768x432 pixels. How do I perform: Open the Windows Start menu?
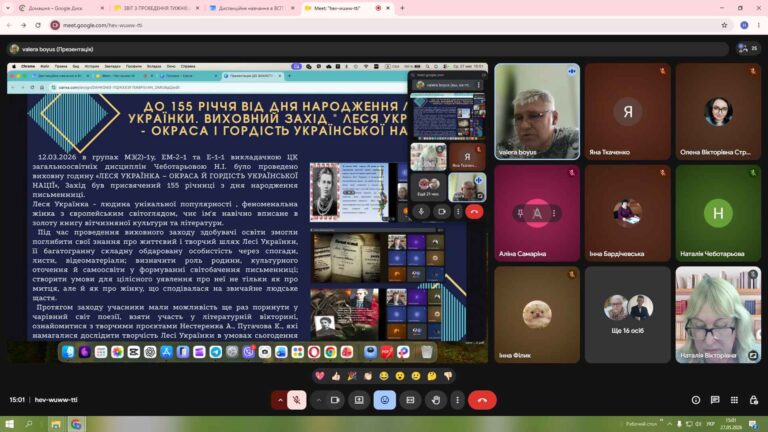pyautogui.click(x=9, y=424)
